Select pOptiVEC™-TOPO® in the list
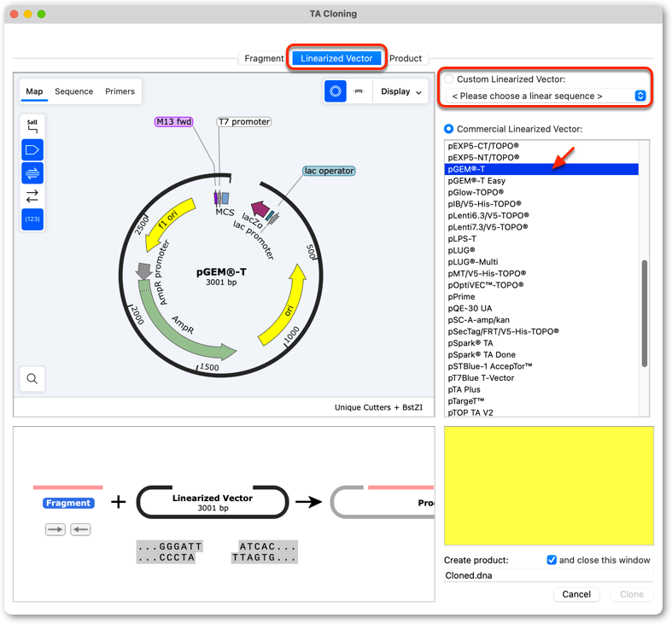The width and height of the screenshot is (672, 624). click(541, 285)
